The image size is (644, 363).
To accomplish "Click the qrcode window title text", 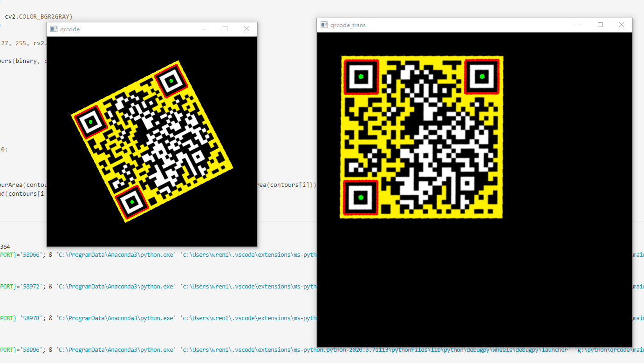I will tap(70, 29).
